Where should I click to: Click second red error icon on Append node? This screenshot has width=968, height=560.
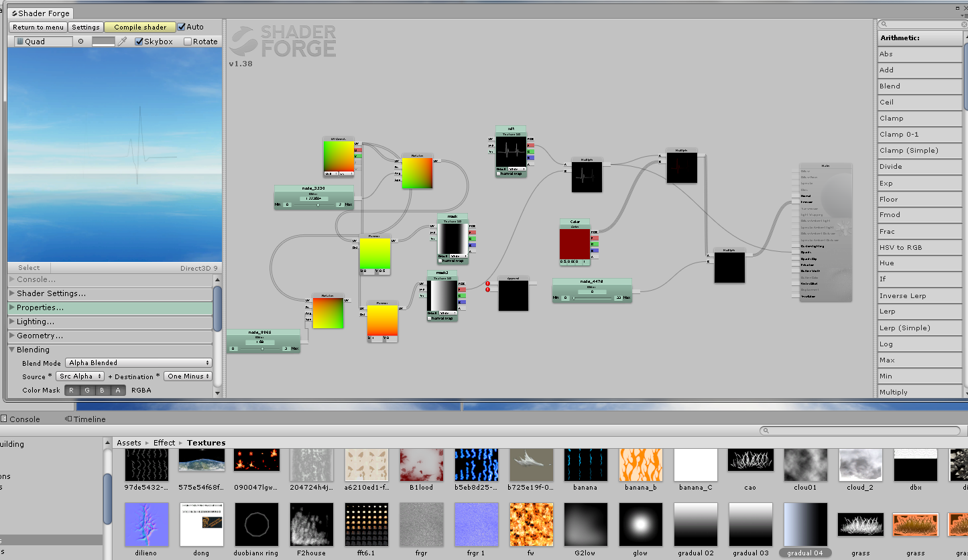[488, 291]
